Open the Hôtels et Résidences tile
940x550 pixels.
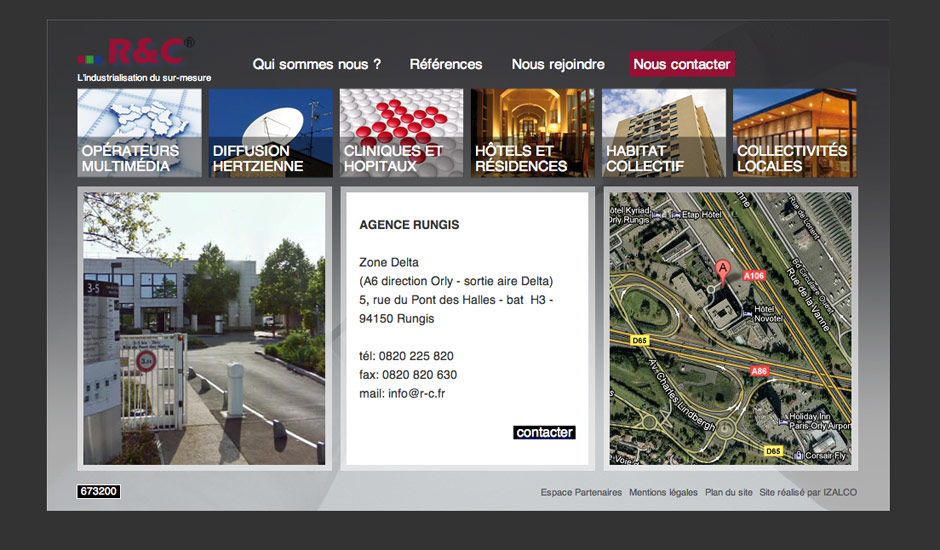pyautogui.click(x=532, y=133)
